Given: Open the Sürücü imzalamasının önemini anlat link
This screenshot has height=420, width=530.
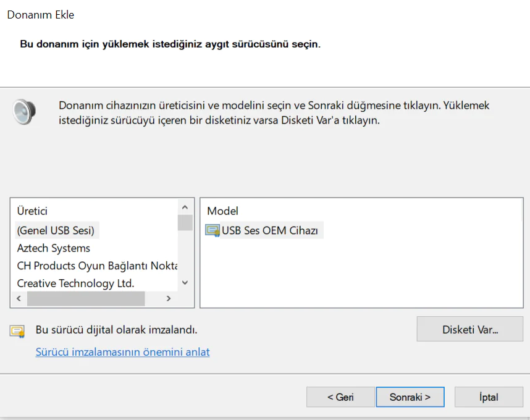Looking at the screenshot, I should [122, 352].
